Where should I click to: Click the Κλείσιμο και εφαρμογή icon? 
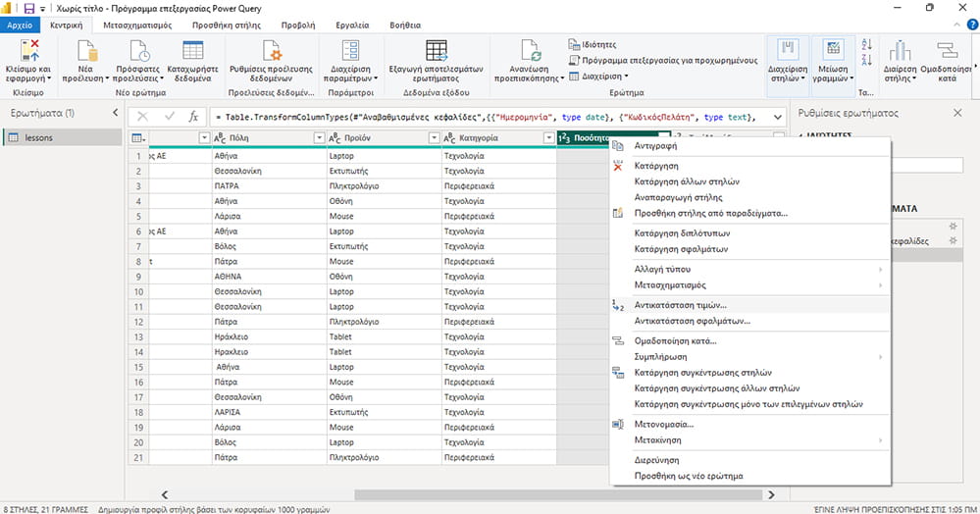(x=29, y=51)
